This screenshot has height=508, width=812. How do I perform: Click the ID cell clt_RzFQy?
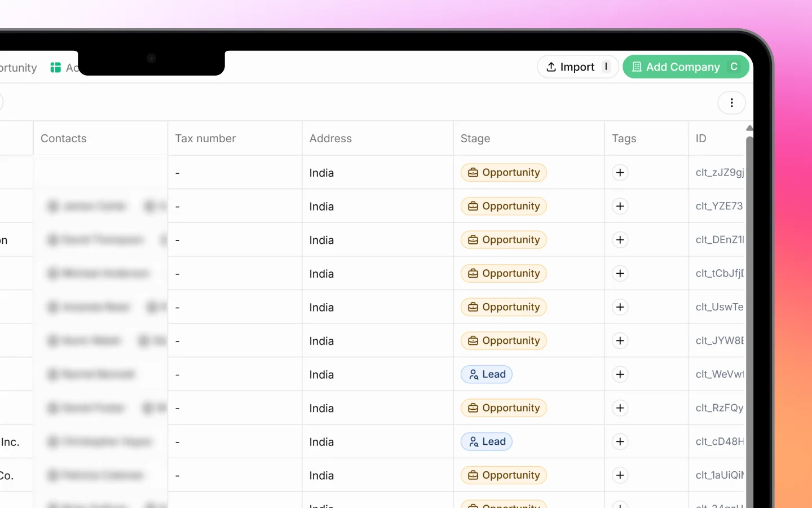pos(720,408)
